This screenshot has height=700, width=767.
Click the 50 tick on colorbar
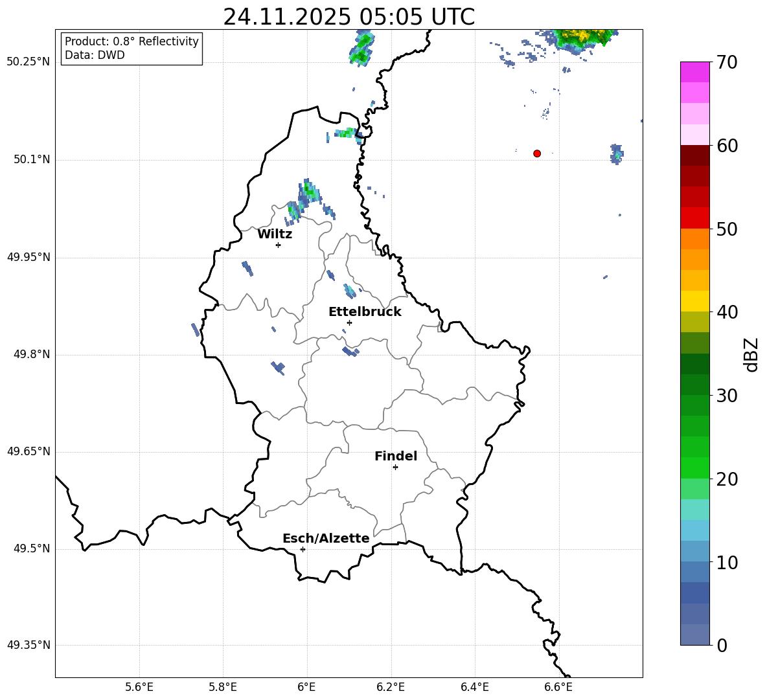coord(727,229)
